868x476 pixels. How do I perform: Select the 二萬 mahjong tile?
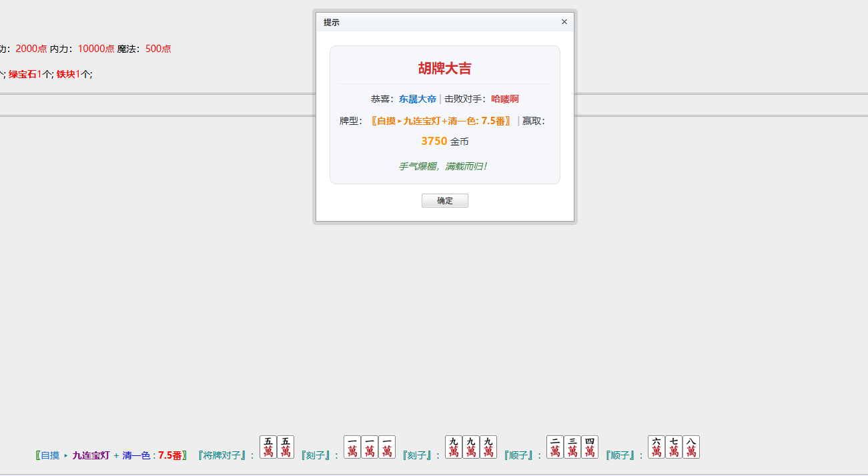[555, 447]
